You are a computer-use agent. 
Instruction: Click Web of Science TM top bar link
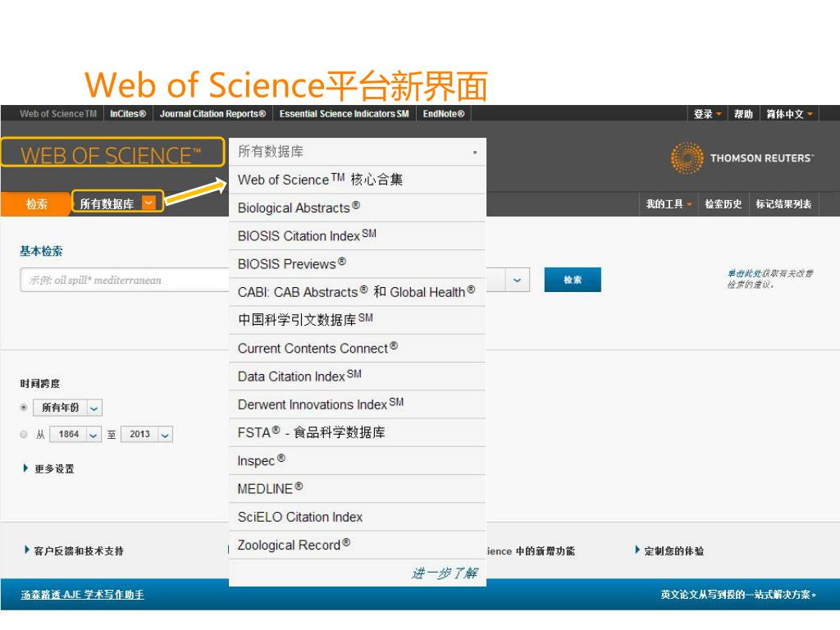58,113
